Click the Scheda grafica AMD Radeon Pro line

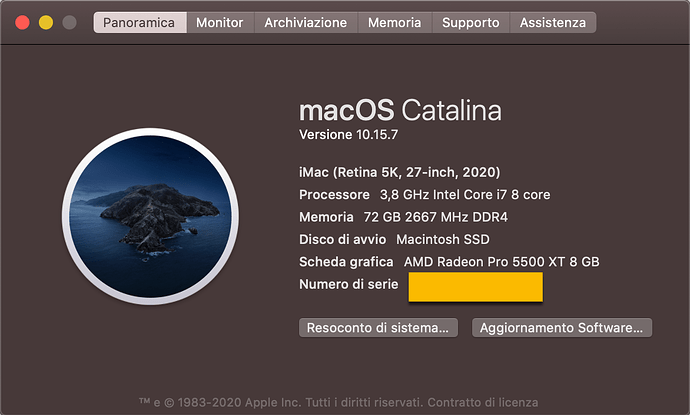(x=449, y=262)
